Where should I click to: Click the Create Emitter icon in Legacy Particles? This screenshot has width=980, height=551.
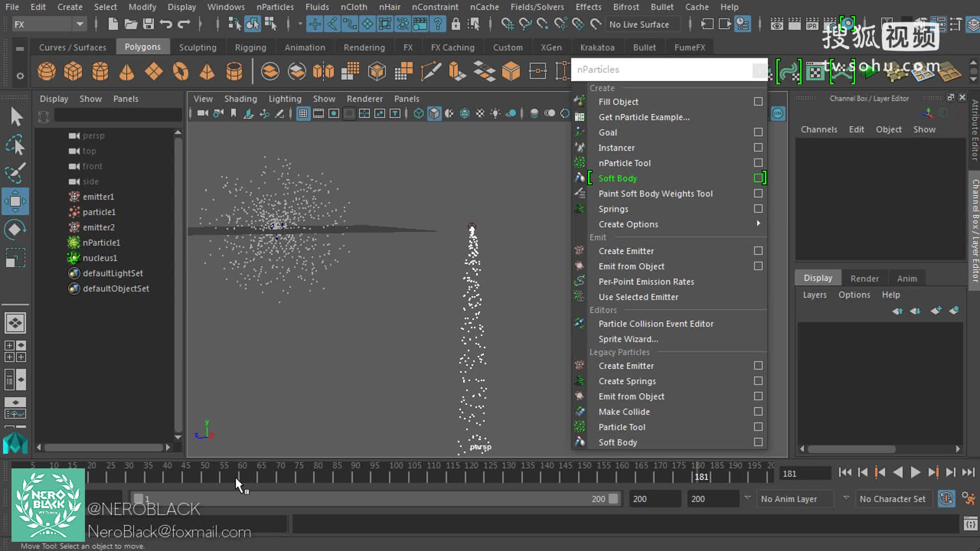tap(579, 365)
